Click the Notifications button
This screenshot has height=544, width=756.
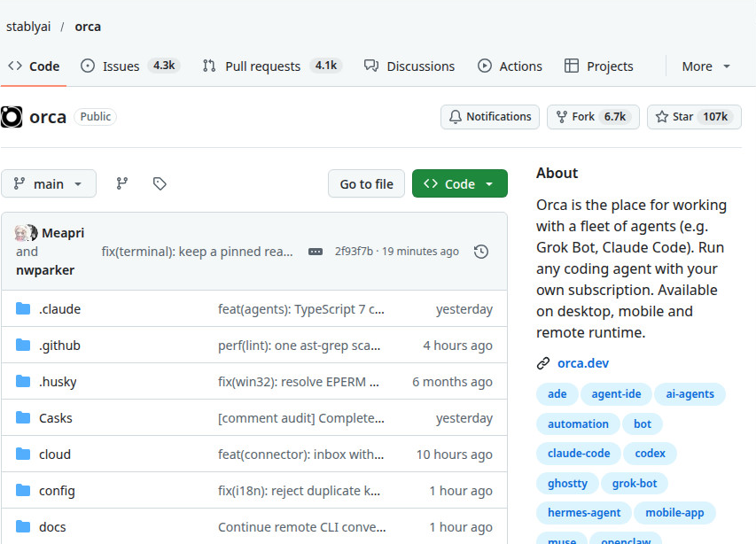coord(490,117)
